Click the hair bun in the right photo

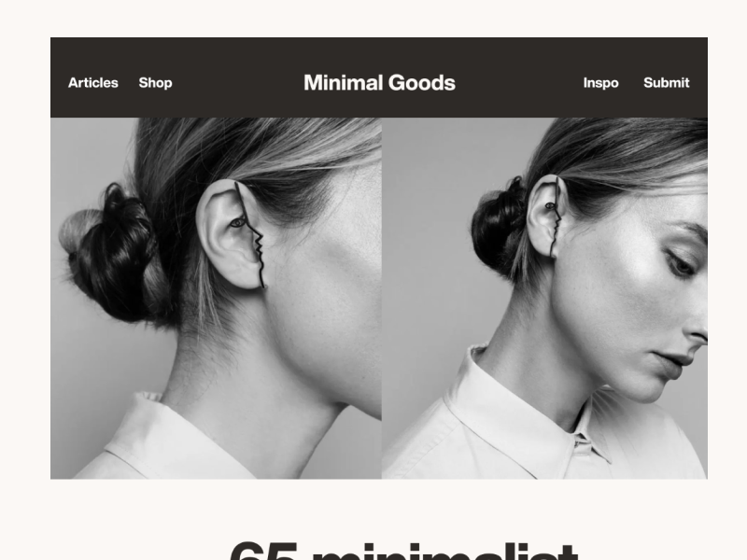point(498,228)
